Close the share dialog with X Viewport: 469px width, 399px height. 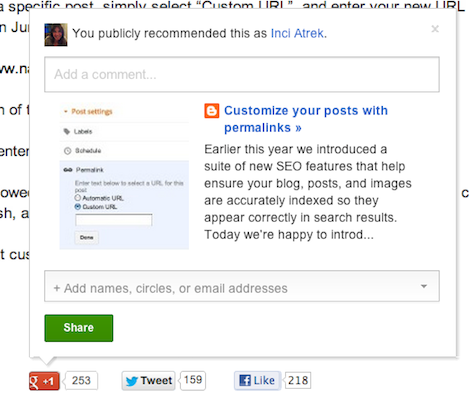point(435,29)
